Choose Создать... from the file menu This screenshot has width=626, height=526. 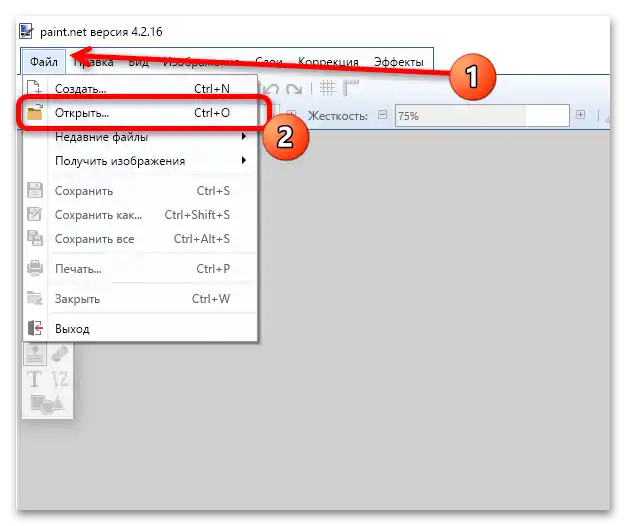point(141,89)
